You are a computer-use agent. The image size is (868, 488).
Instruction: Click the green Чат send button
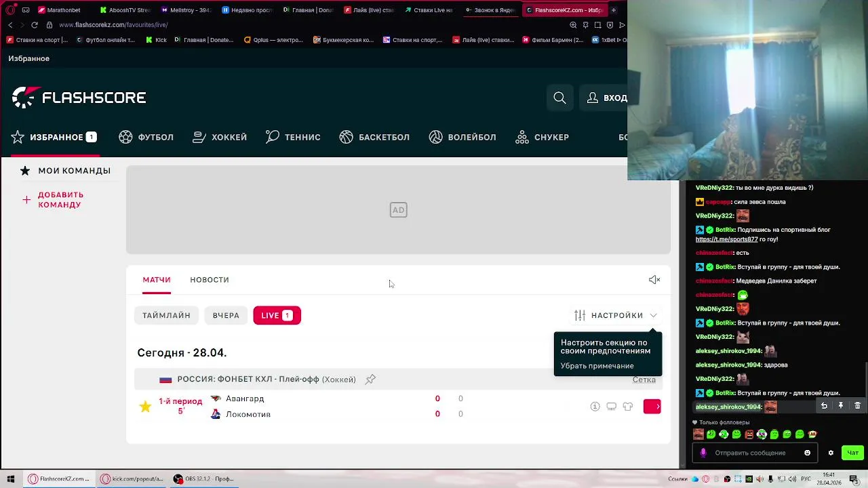pyautogui.click(x=852, y=453)
